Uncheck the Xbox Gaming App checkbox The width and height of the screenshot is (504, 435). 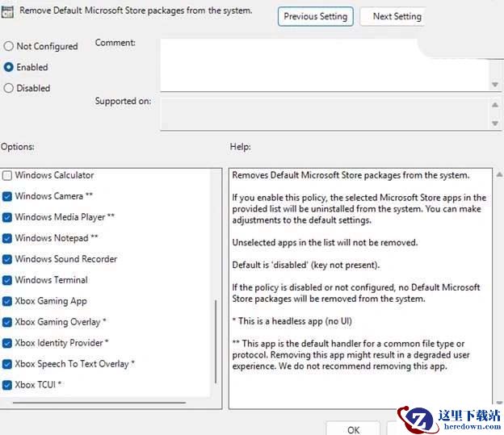click(7, 301)
